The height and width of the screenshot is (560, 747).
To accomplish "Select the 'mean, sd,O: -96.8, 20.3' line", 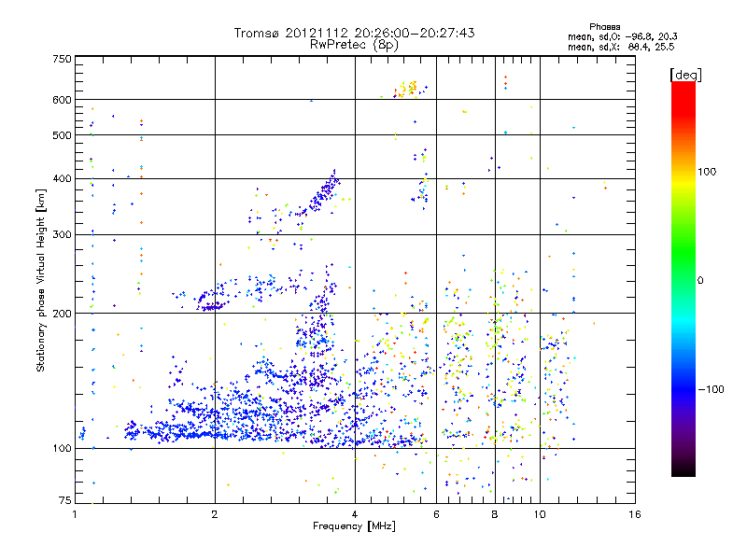I will click(x=622, y=36).
